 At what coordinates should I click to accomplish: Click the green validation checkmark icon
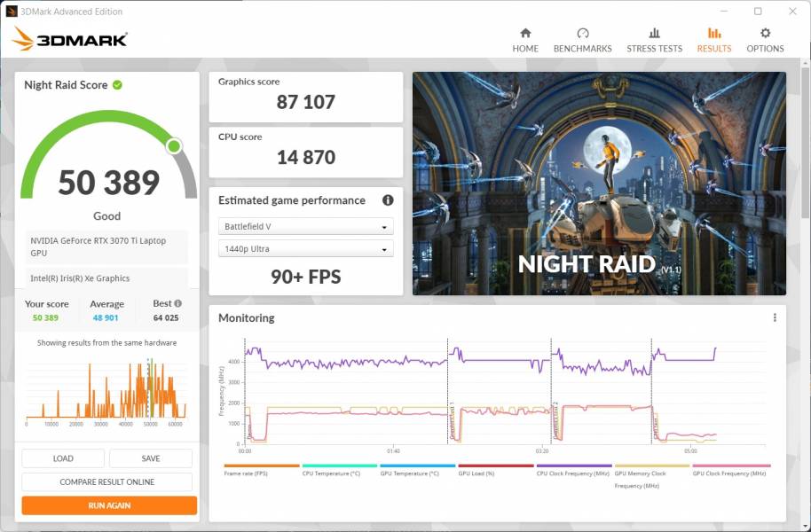click(117, 85)
